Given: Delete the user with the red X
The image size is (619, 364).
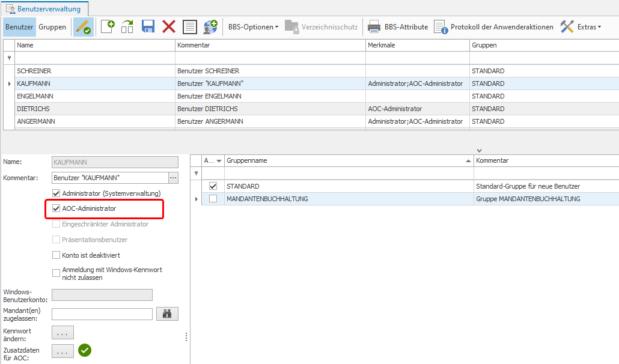Looking at the screenshot, I should pyautogui.click(x=169, y=27).
